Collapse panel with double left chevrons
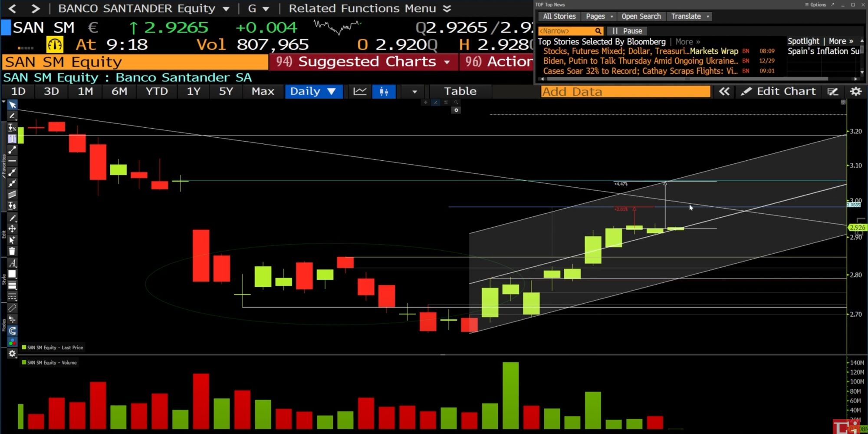The width and height of the screenshot is (868, 434). tap(724, 91)
